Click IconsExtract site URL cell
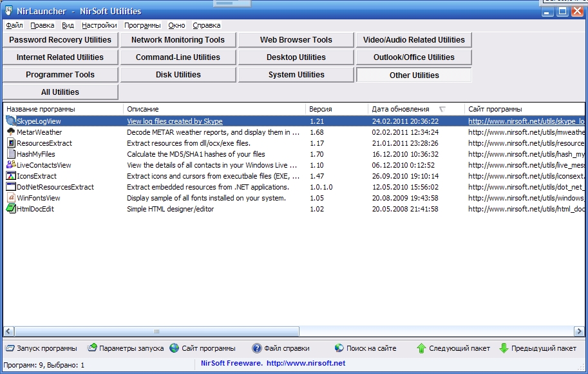 pos(526,176)
